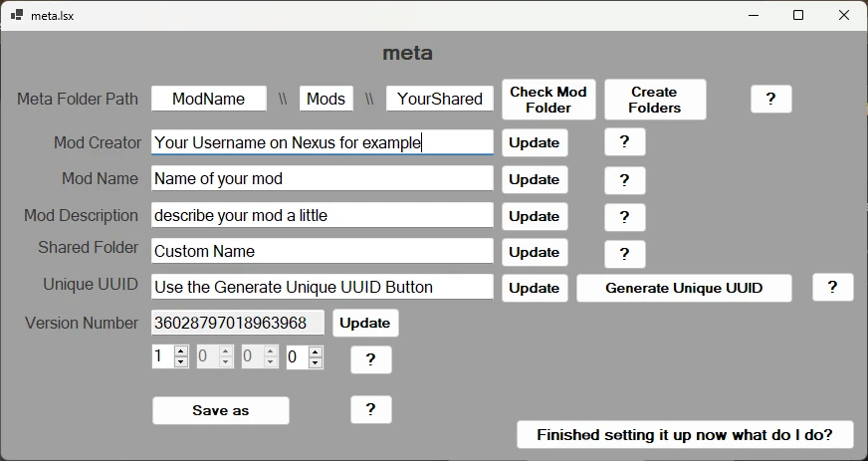Click the help button next to Create Folders
Viewport: 868px width, 461px height.
pyautogui.click(x=770, y=100)
